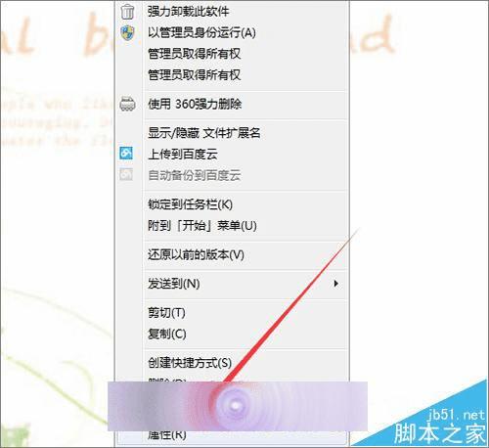Expand the 发送到(N) submenu arrow
489x448 pixels.
coord(335,284)
